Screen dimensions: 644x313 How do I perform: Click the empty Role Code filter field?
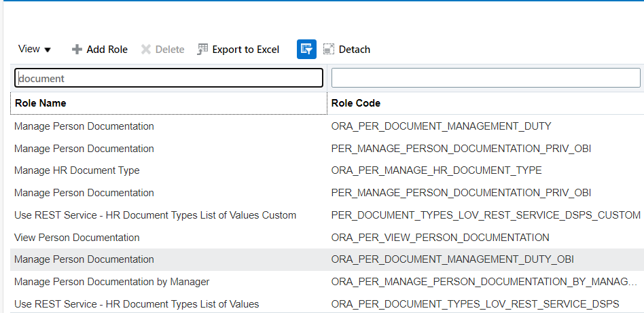click(486, 78)
